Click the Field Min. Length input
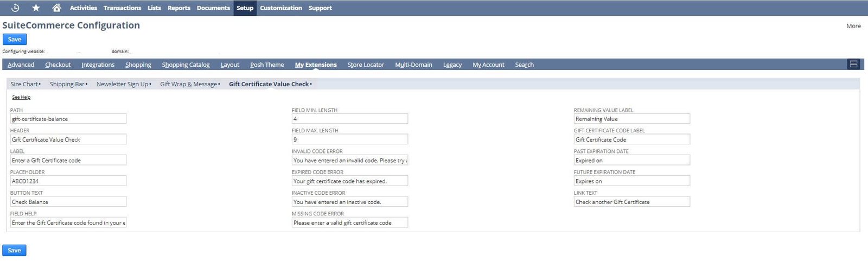 point(350,119)
